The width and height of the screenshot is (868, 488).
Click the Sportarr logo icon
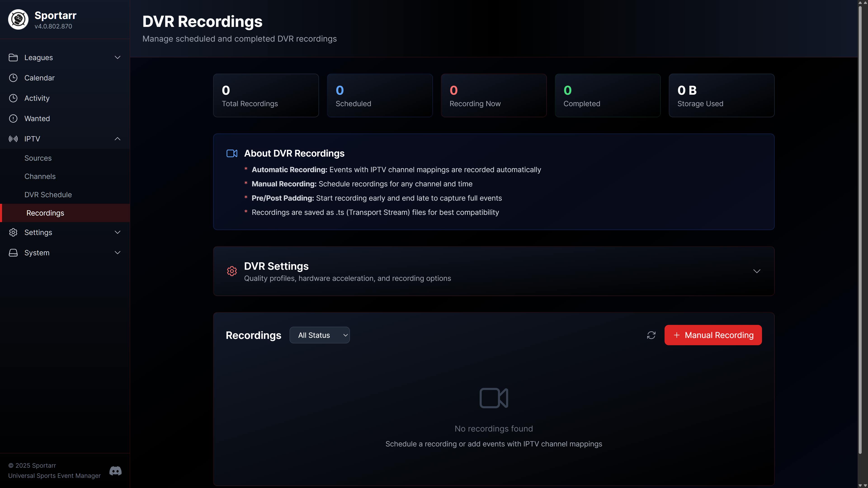coord(18,19)
